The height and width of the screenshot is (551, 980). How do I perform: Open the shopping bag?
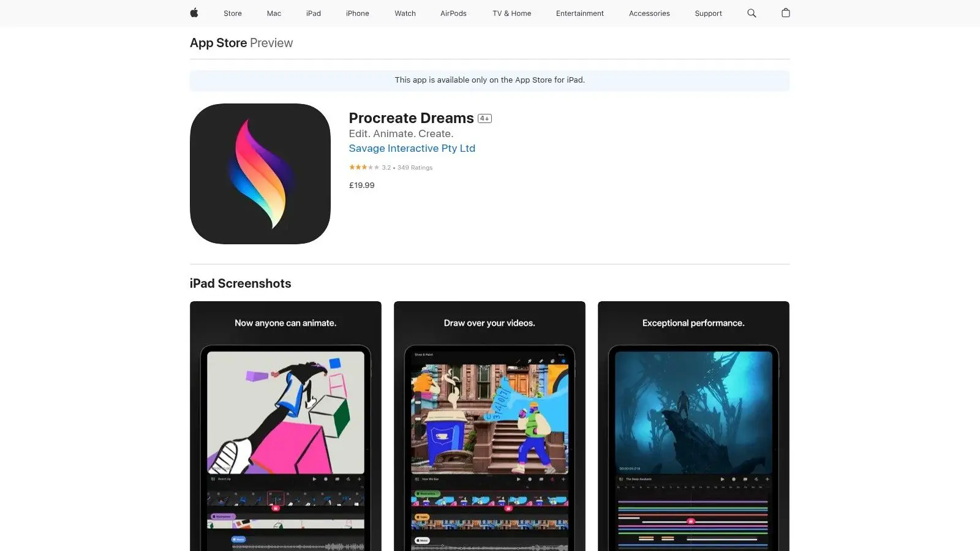(x=786, y=13)
